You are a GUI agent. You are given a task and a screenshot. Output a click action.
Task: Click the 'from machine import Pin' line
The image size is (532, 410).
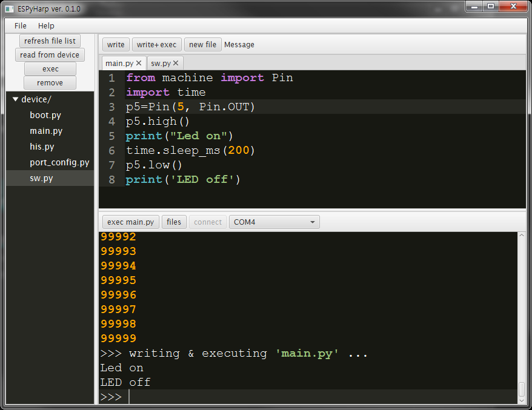point(209,78)
